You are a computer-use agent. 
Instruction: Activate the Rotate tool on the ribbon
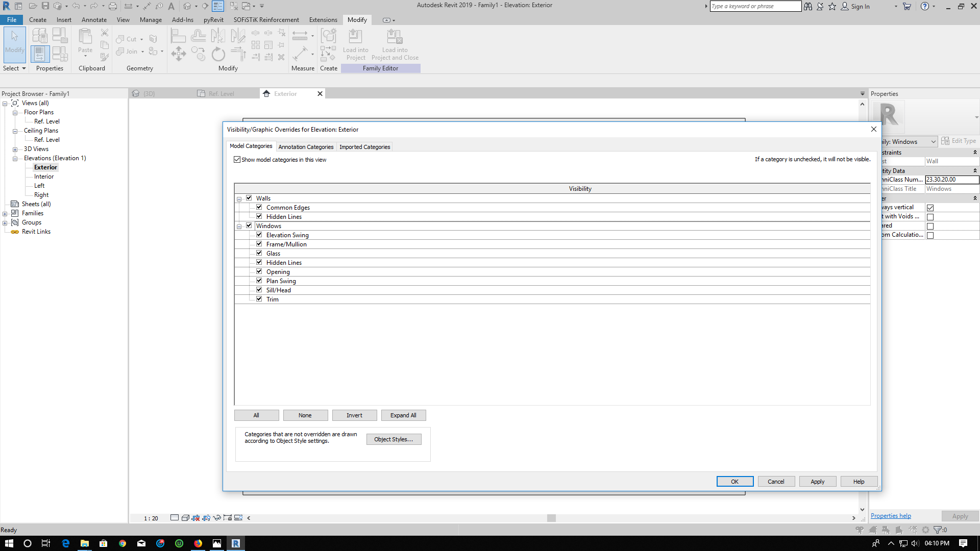click(x=218, y=54)
